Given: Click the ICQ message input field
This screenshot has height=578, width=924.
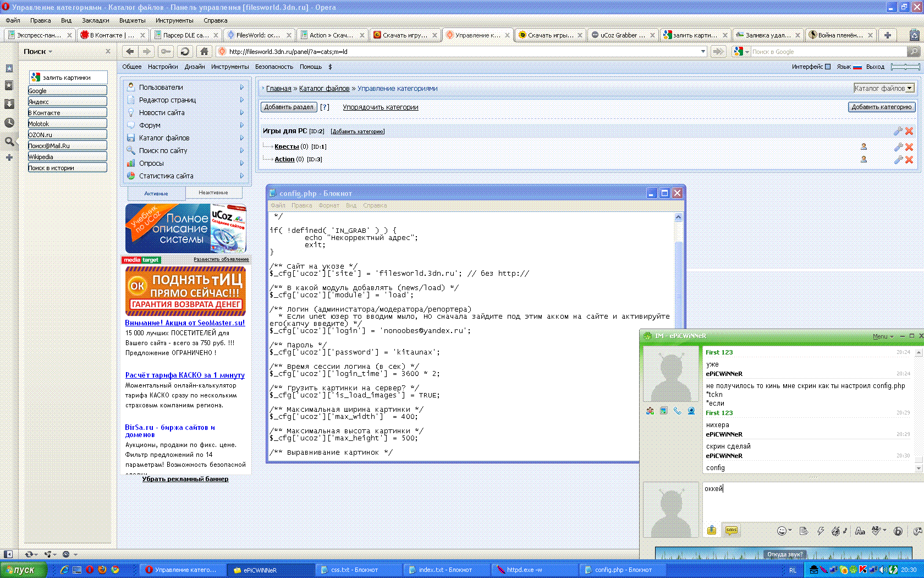Looking at the screenshot, I should 812,501.
